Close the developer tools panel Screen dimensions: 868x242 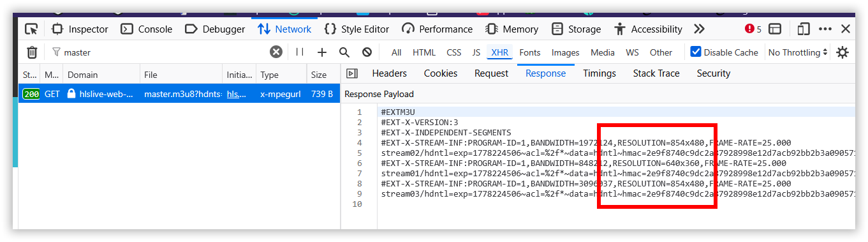(x=846, y=29)
